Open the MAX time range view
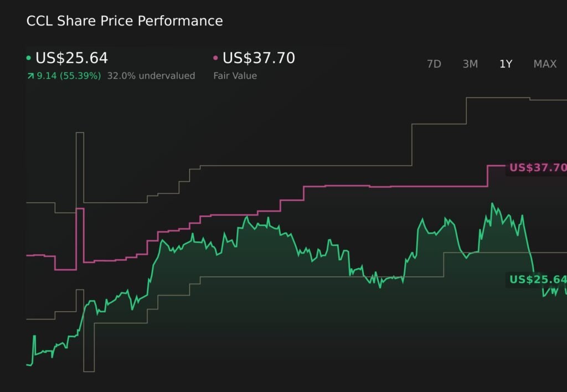Screen dimensions: 567x392 point(545,64)
